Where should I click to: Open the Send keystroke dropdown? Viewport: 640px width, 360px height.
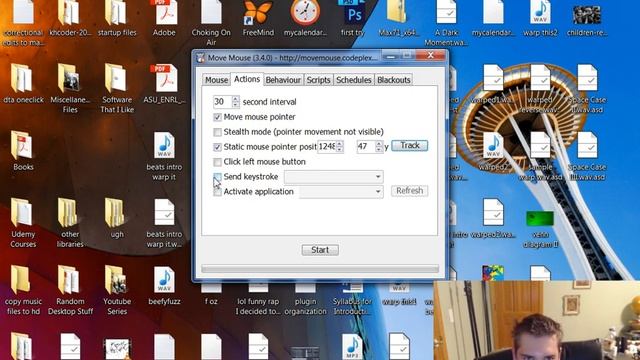[333, 177]
